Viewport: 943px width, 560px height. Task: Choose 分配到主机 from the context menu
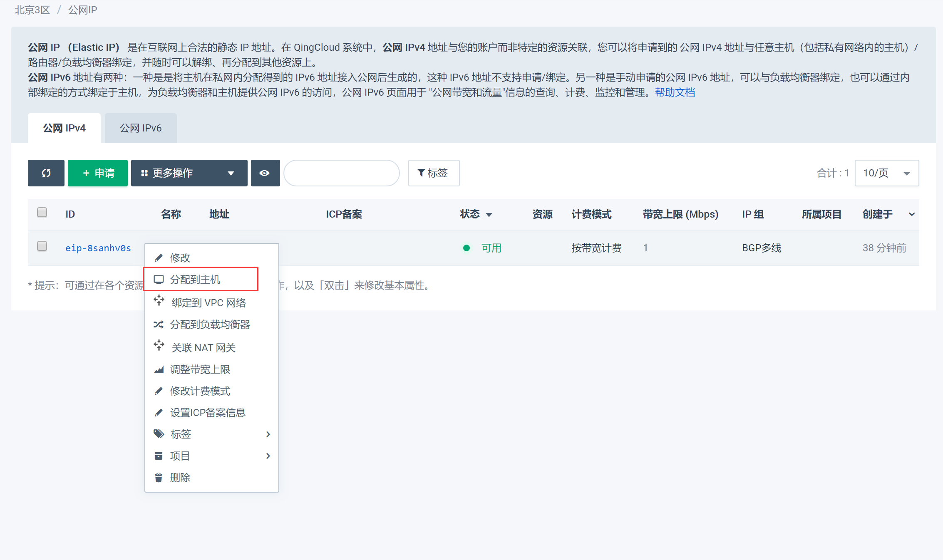click(x=195, y=279)
